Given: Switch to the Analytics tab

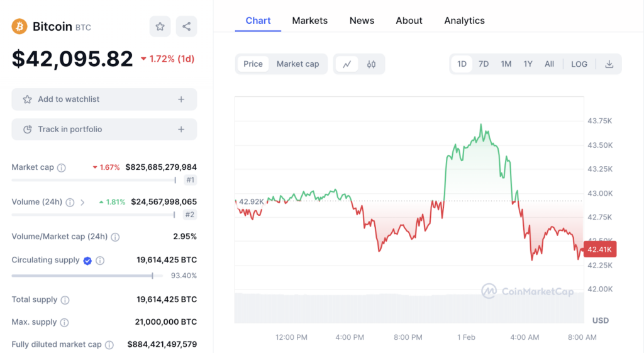Looking at the screenshot, I should click(x=464, y=21).
